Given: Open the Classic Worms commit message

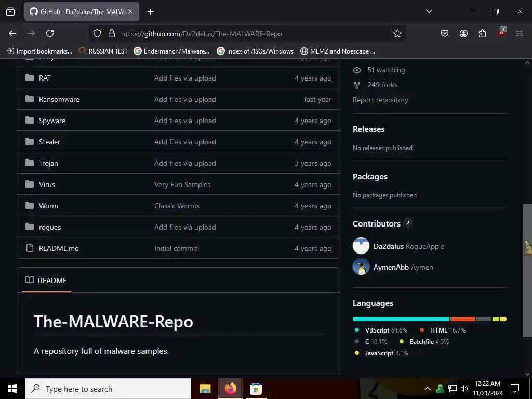Looking at the screenshot, I should [x=177, y=206].
